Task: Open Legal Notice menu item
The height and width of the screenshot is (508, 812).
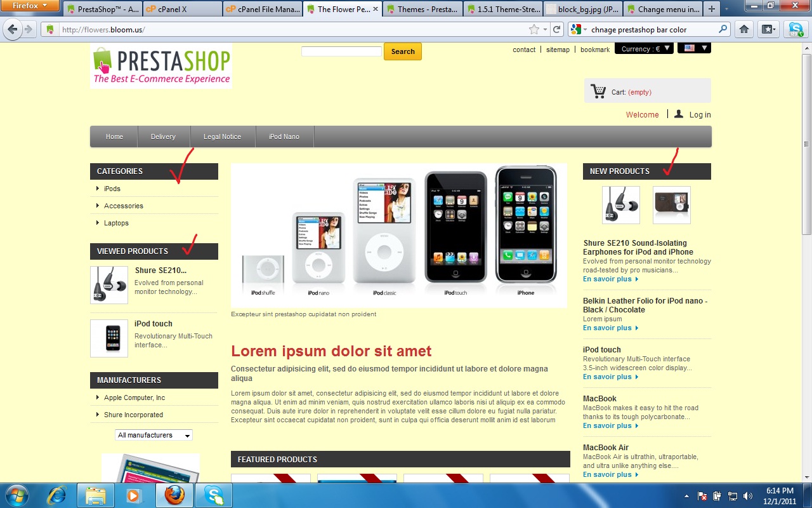Action: [x=222, y=137]
